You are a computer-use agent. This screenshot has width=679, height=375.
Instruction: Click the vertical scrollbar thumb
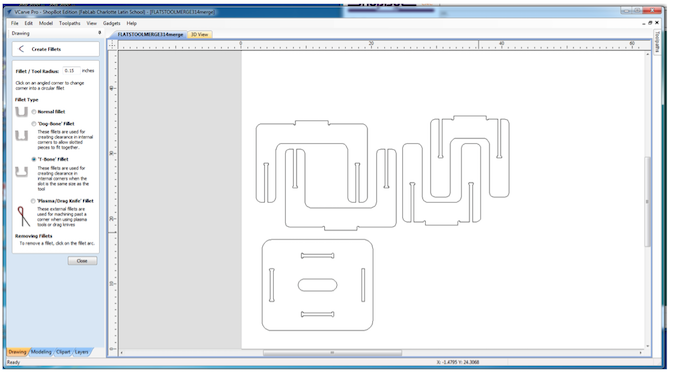[648, 201]
